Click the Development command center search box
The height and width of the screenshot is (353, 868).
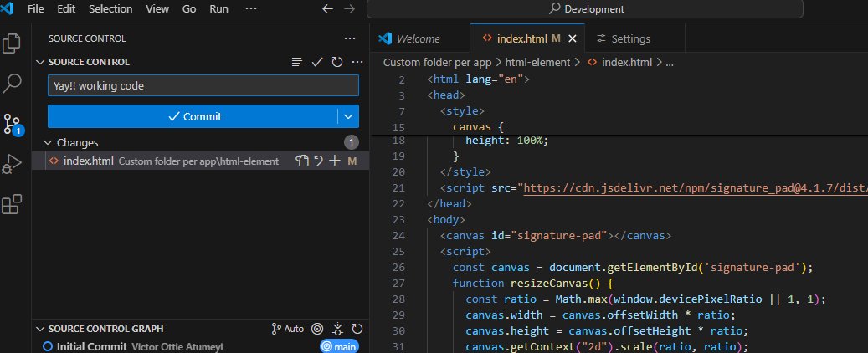[x=584, y=9]
